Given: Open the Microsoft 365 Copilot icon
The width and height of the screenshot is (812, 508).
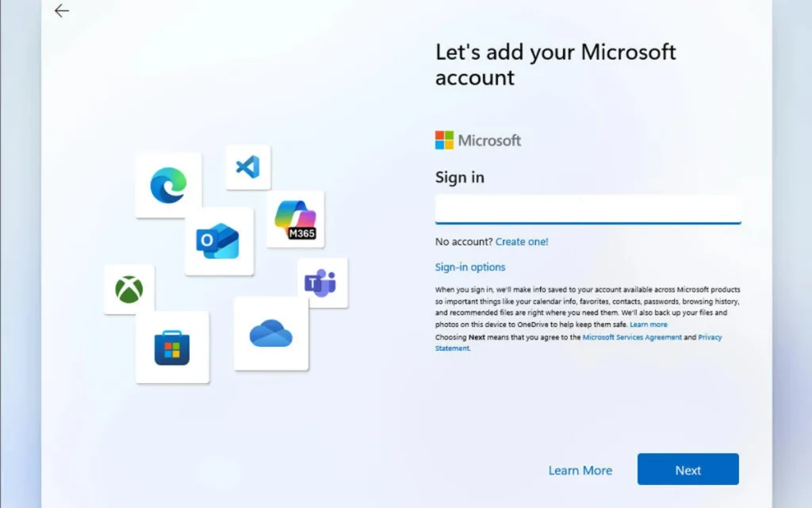Looking at the screenshot, I should (x=294, y=217).
